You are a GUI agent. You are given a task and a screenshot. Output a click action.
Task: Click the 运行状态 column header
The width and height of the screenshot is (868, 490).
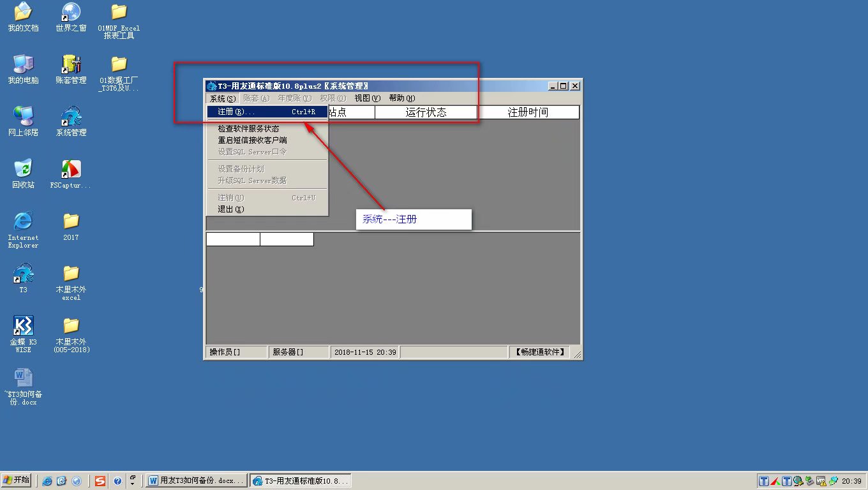(x=426, y=112)
